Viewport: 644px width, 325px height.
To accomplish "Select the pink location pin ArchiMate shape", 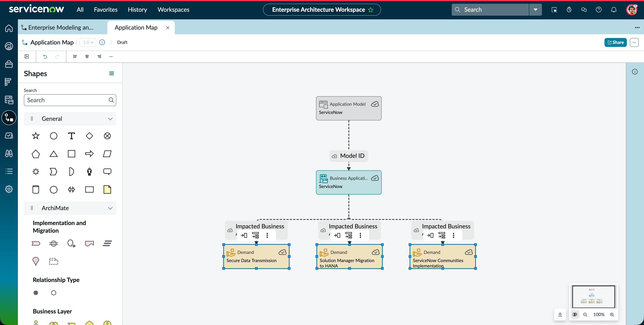I will pyautogui.click(x=36, y=261).
